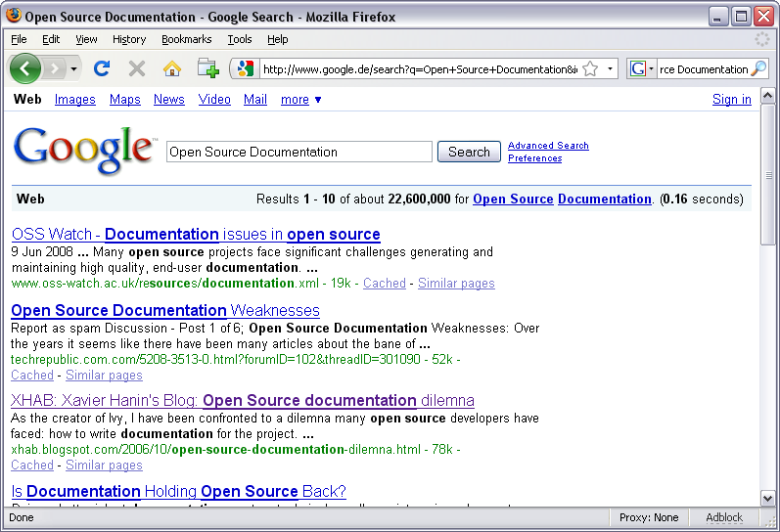Screen dimensions: 780x532
Task: Minimize the Firefox window
Action: (716, 17)
